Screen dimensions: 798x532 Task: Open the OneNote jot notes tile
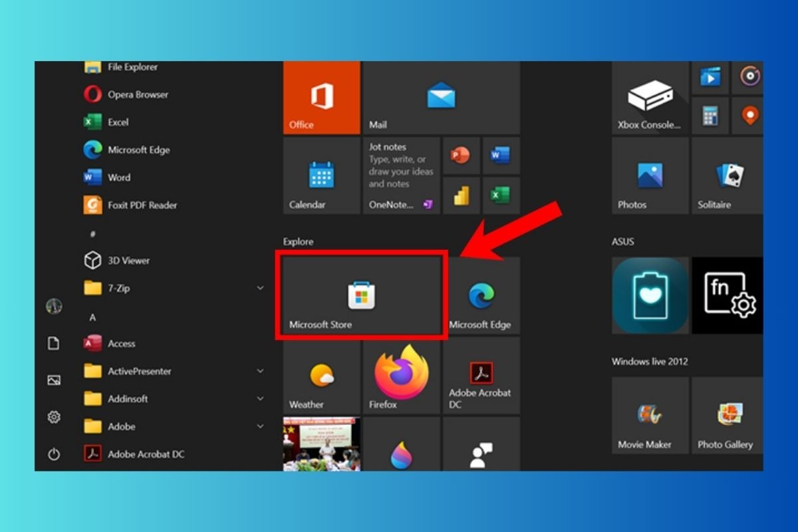(x=402, y=176)
